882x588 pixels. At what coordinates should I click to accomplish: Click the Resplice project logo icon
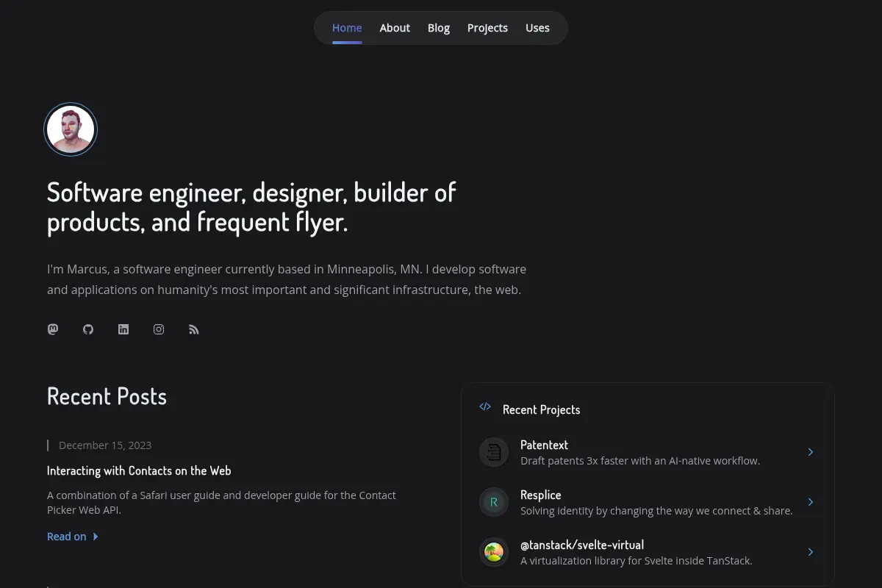pos(494,502)
